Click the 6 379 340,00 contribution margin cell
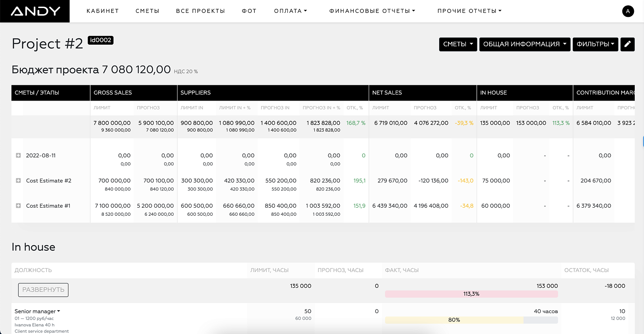Screen dimensions: 644x334 [594, 206]
